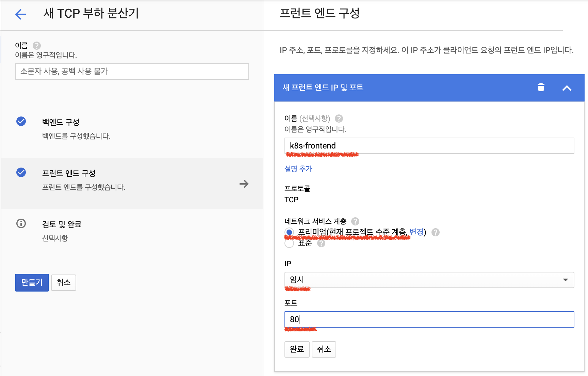Image resolution: width=588 pixels, height=376 pixels.
Task: Click the TCP protocol value text
Action: [292, 200]
